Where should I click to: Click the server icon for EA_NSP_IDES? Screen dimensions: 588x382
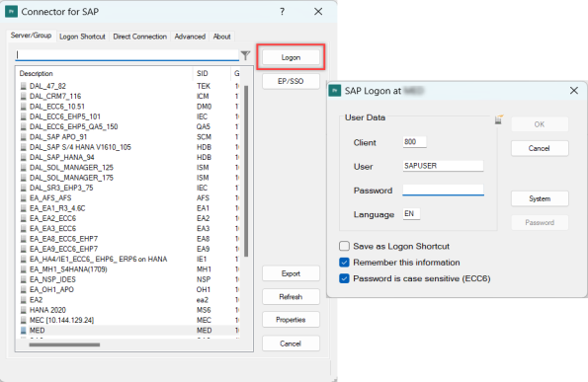pos(24,279)
